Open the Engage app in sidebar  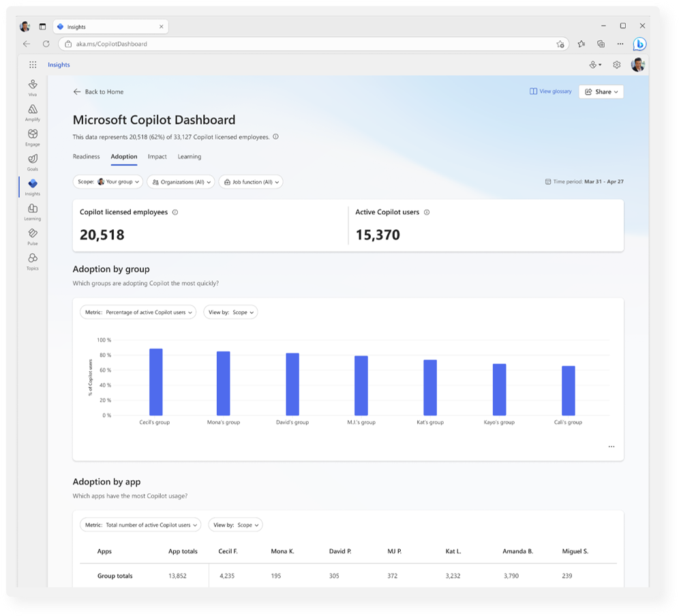click(x=33, y=136)
